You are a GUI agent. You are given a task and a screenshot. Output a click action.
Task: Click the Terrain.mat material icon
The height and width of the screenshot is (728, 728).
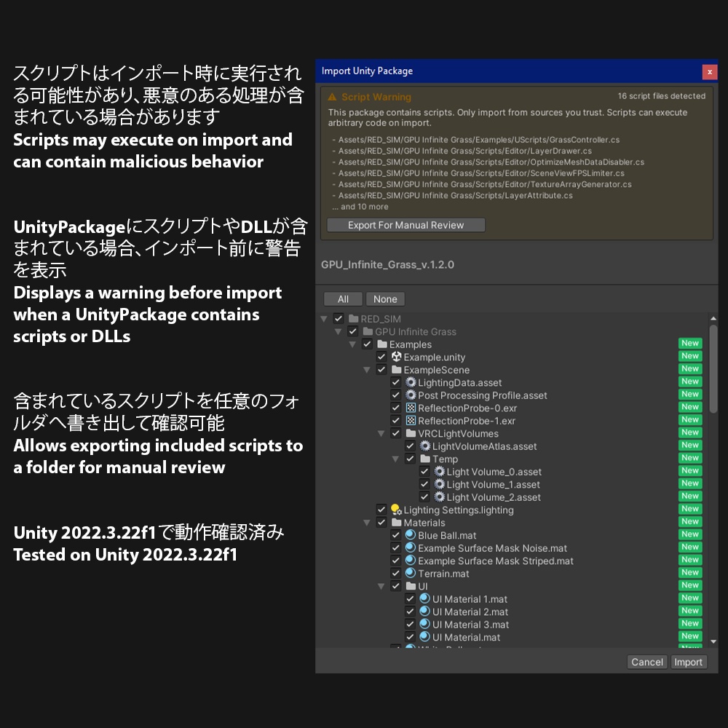point(411,574)
